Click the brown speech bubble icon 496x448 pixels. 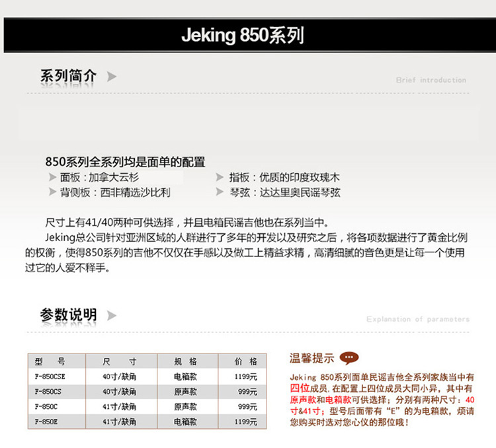(349, 358)
